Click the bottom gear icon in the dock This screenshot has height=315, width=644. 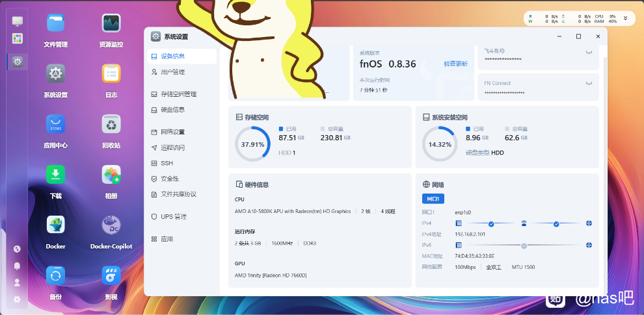17,299
